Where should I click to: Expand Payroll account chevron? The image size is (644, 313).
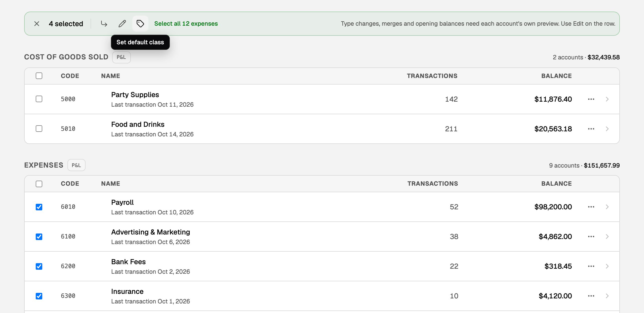coord(607,207)
